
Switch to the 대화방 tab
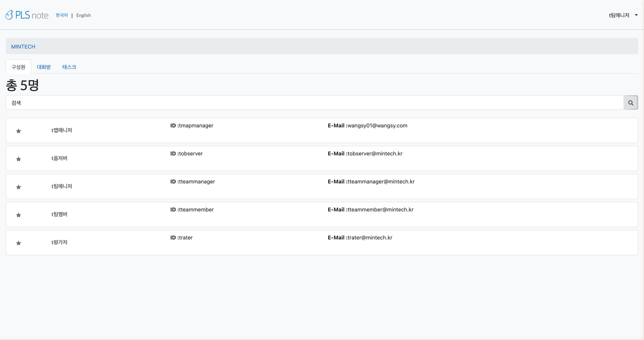pos(44,67)
